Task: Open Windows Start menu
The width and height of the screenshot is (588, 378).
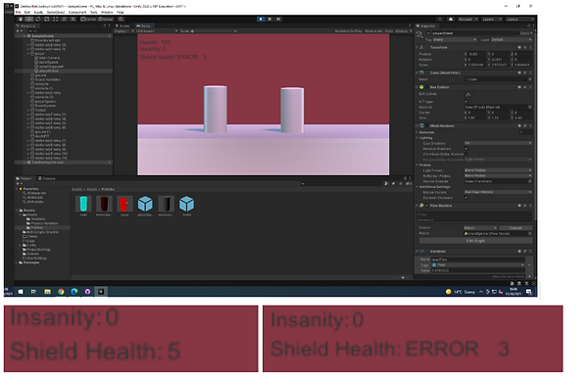Action: pyautogui.click(x=21, y=292)
